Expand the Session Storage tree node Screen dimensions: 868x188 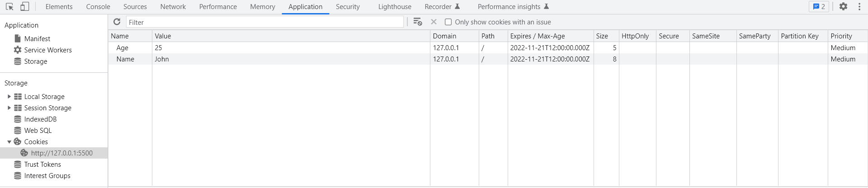pyautogui.click(x=9, y=108)
